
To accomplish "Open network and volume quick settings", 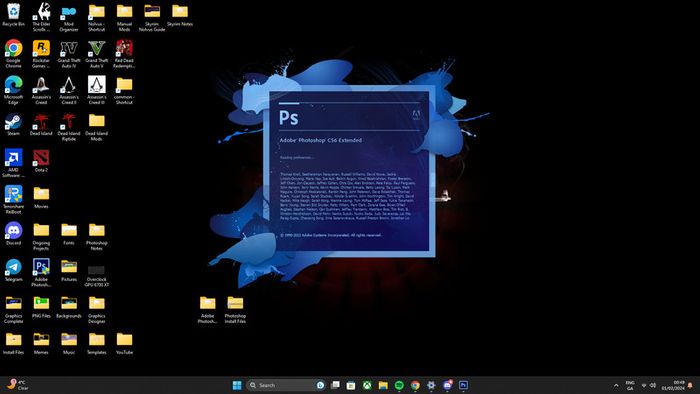I will [648, 386].
